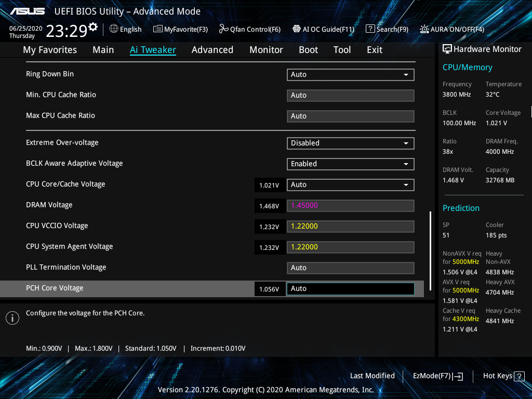Open the Advanced tab

tap(212, 50)
